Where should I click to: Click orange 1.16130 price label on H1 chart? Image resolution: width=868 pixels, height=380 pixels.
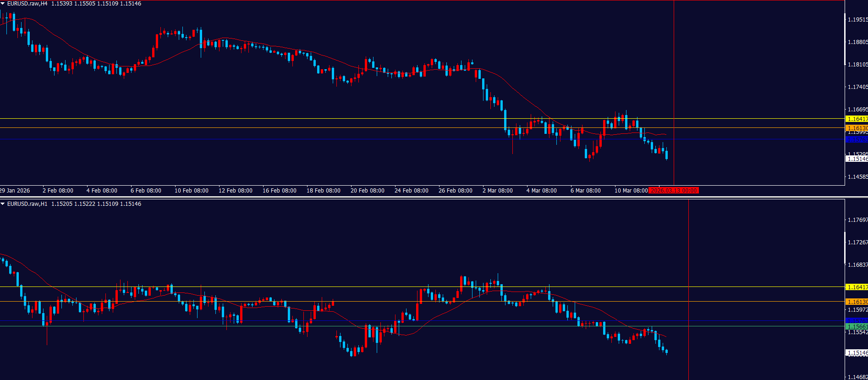pos(856,302)
